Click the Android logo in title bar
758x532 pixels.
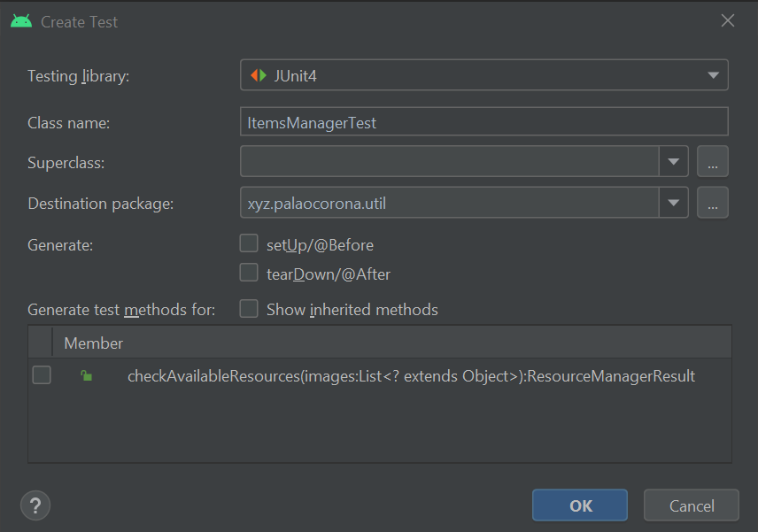click(x=21, y=21)
